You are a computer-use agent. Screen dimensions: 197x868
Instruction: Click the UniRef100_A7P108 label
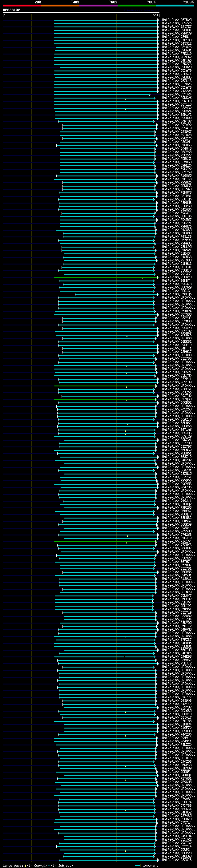(176, 40)
